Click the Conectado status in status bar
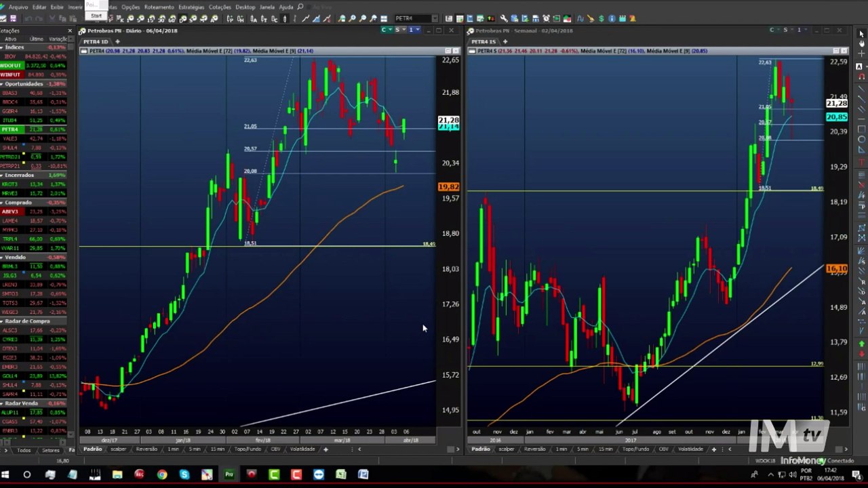 coord(840,461)
